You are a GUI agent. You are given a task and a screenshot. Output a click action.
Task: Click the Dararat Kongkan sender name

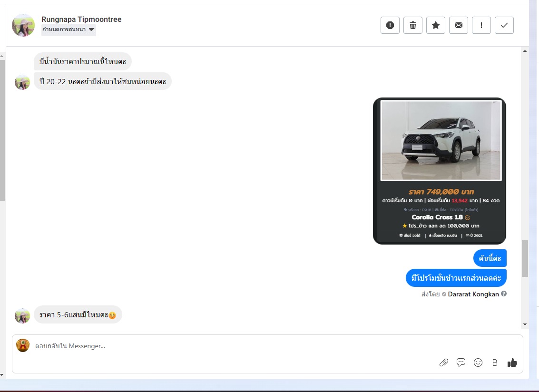[473, 294]
